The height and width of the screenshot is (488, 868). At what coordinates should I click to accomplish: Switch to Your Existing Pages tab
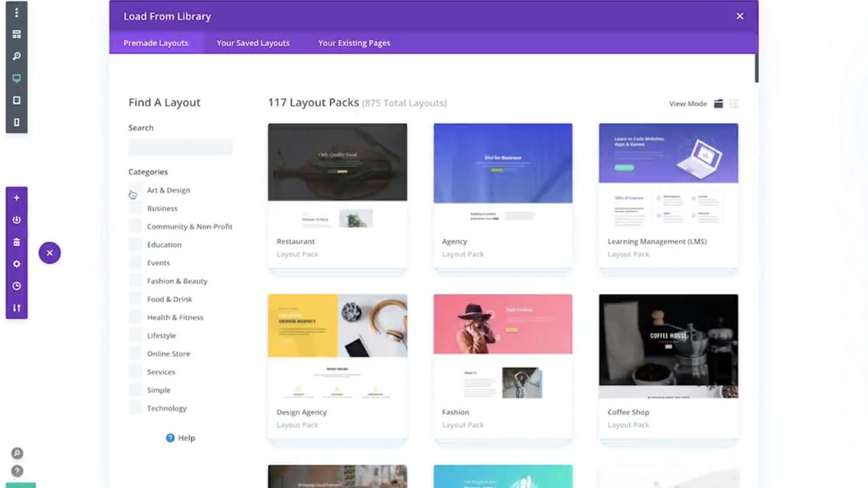(354, 43)
